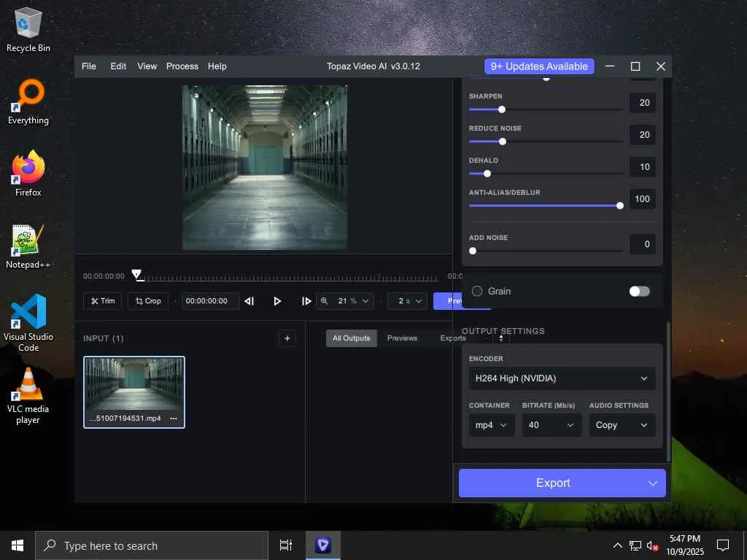The image size is (747, 560).
Task: Open Task View in the taskbar
Action: 286,545
